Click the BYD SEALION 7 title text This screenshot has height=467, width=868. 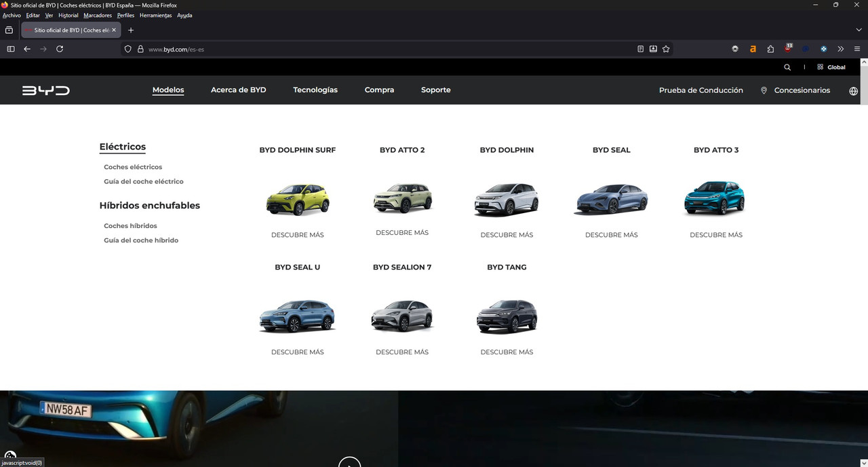402,267
